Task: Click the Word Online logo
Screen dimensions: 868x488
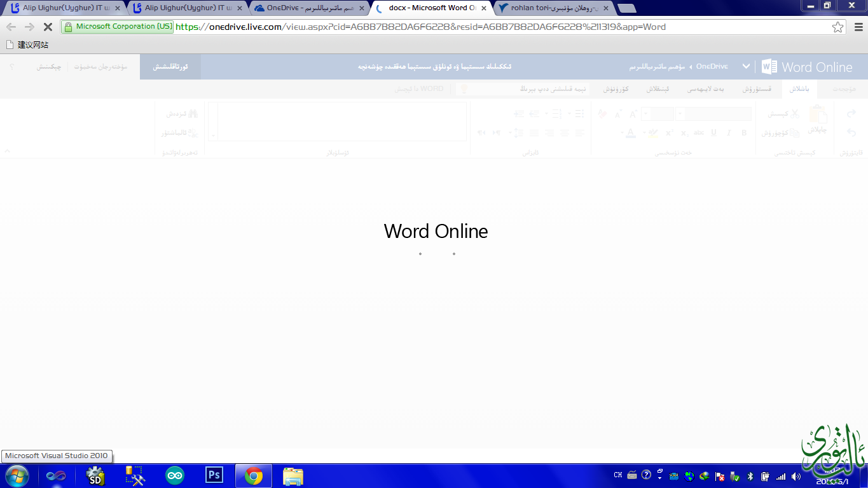Action: [807, 67]
